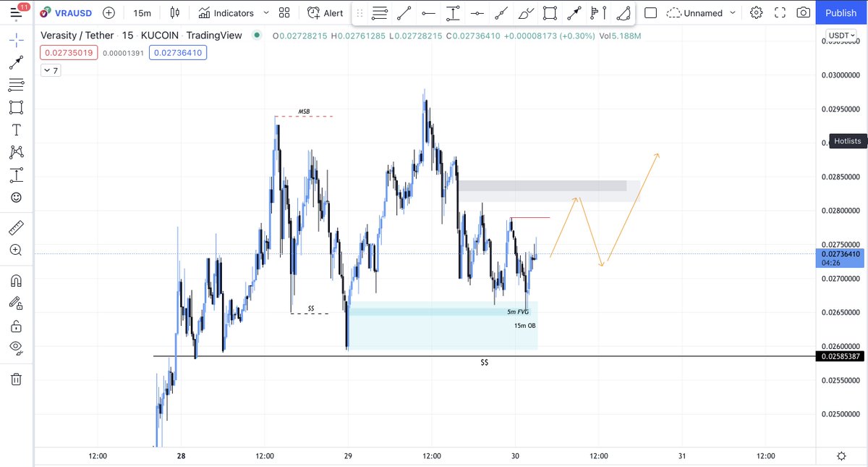The width and height of the screenshot is (868, 467).
Task: Open the patterns tool in sidebar
Action: 16,152
